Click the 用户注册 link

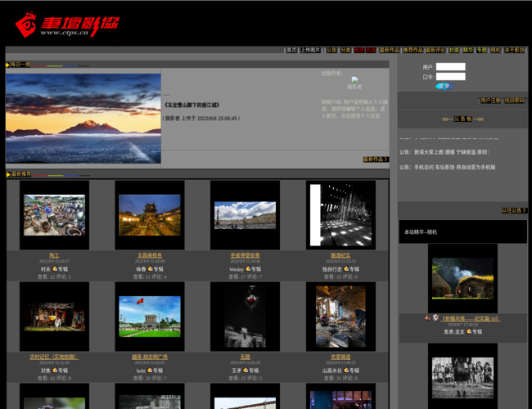point(490,101)
